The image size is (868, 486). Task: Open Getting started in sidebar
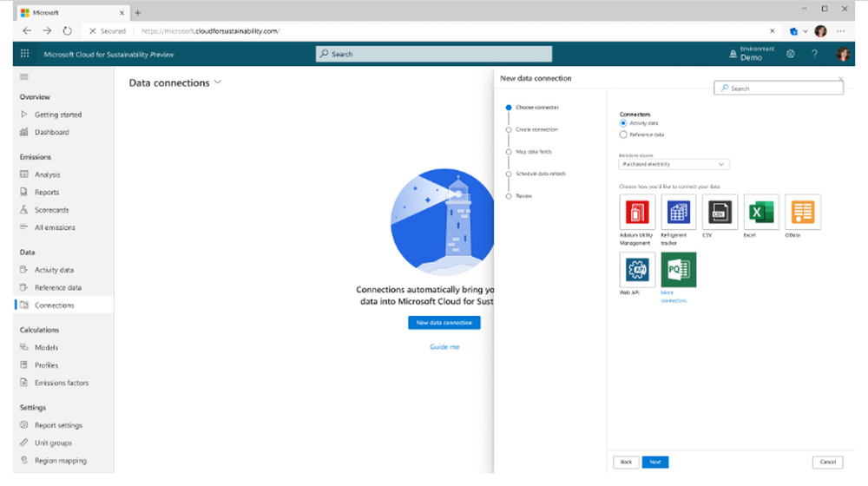pos(57,115)
